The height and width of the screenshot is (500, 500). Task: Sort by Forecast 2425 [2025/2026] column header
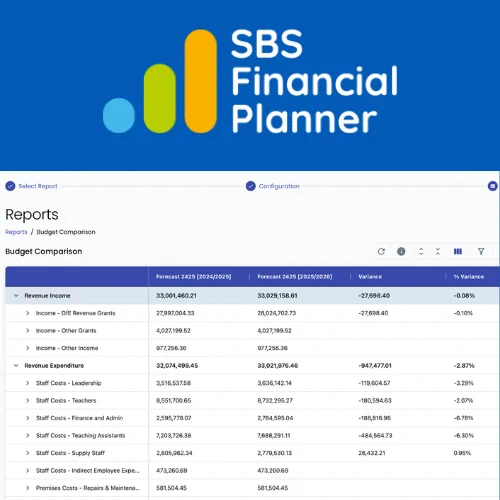[295, 277]
